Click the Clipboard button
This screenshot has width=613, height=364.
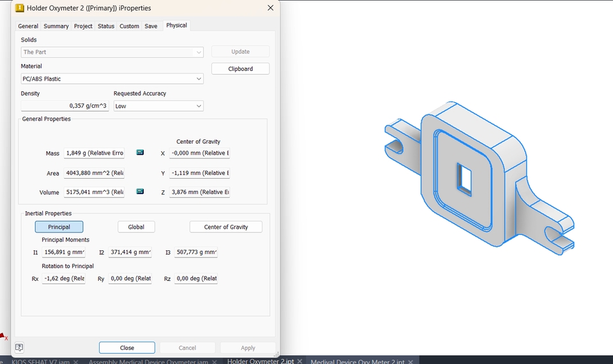tap(241, 69)
